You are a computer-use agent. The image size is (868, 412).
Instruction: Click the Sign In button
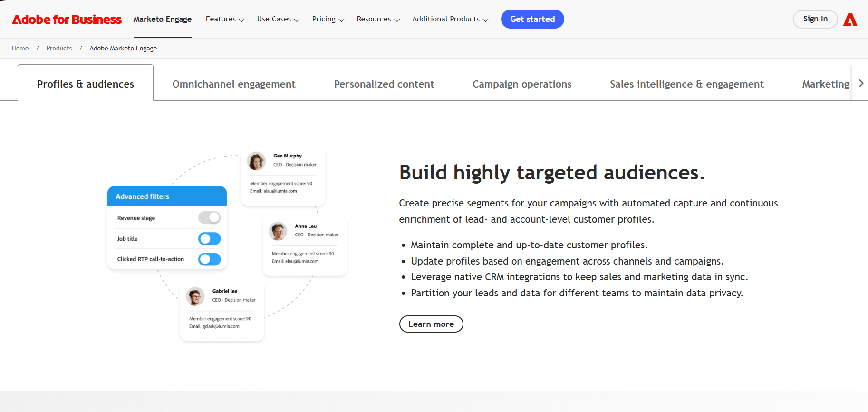pyautogui.click(x=815, y=19)
